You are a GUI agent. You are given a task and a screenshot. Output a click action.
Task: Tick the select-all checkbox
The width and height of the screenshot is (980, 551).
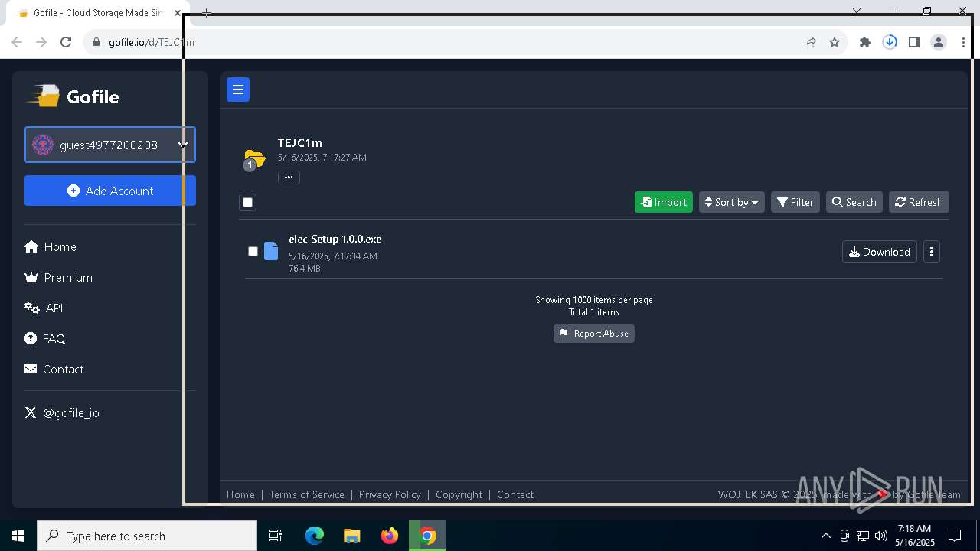tap(247, 202)
